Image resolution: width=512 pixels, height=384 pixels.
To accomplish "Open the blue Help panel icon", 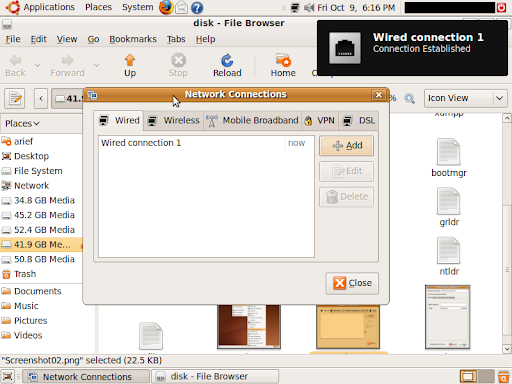I will tap(197, 7).
